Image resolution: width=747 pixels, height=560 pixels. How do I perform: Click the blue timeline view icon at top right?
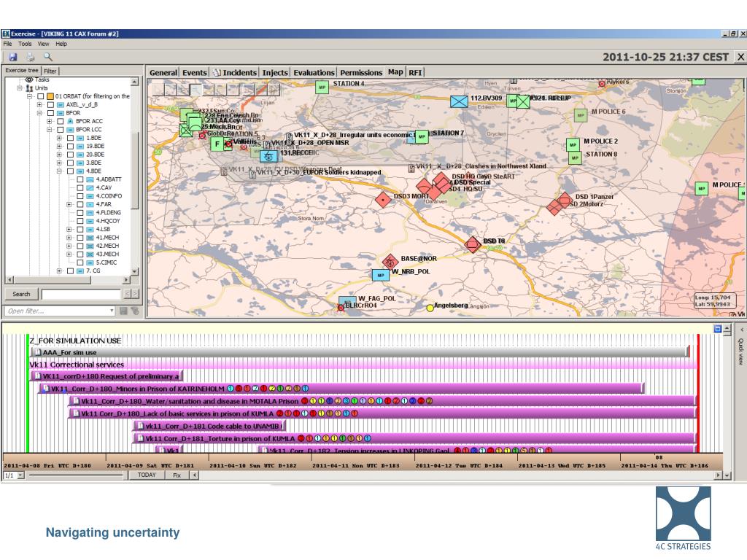click(718, 329)
